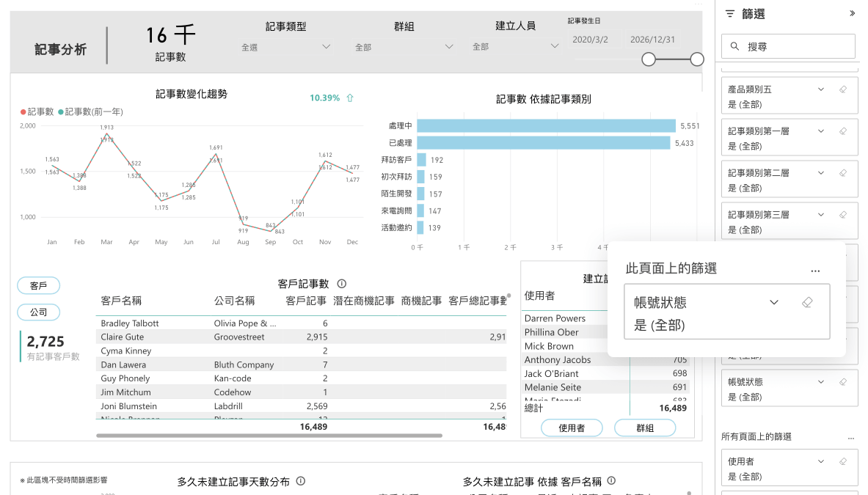Click the 搜尋 filter search box

788,46
